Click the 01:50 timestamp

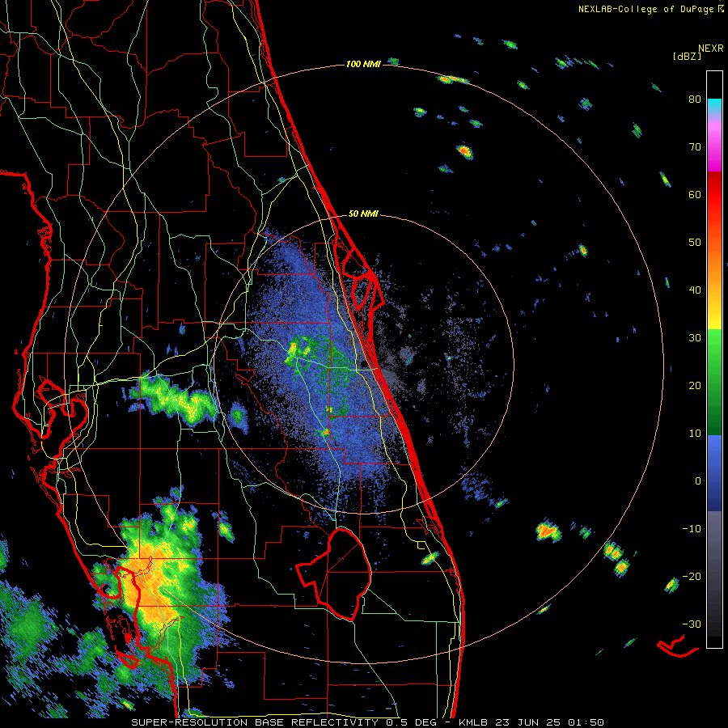[586, 722]
